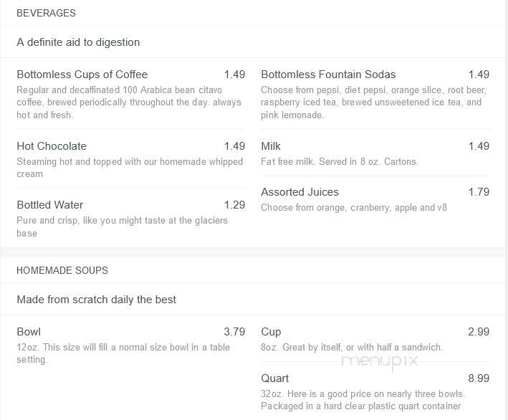Click 'Made from scratch daily the best' subtitle
The width and height of the screenshot is (508, 420).
click(x=96, y=300)
